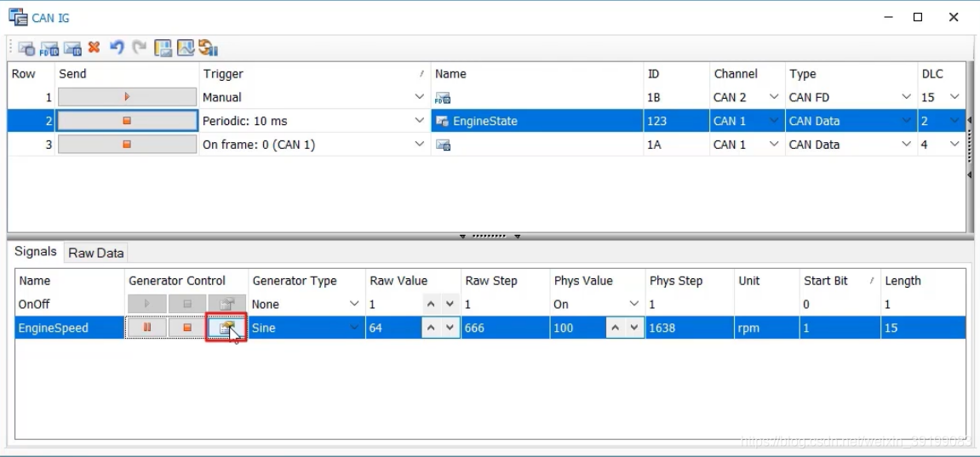Click the Start Bit column header
Image resolution: width=980 pixels, height=457 pixels.
tap(840, 281)
